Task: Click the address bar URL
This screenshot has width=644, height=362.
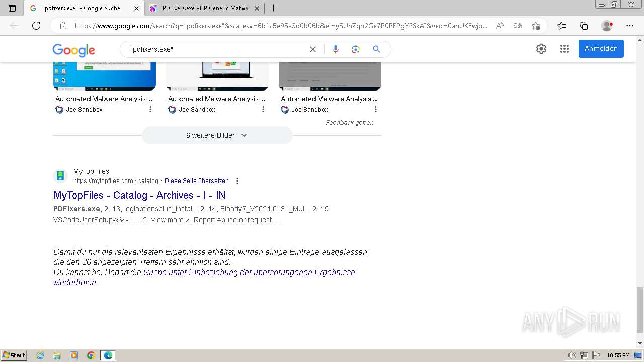Action: [x=281, y=26]
